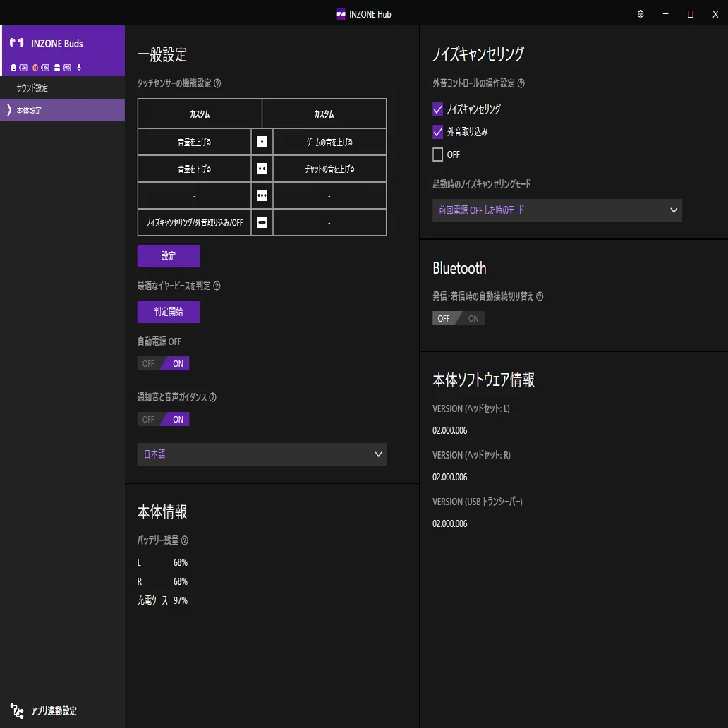Image resolution: width=728 pixels, height=728 pixels.
Task: Click version number under VERSION (USB トランシーバー)
Action: coord(449,523)
